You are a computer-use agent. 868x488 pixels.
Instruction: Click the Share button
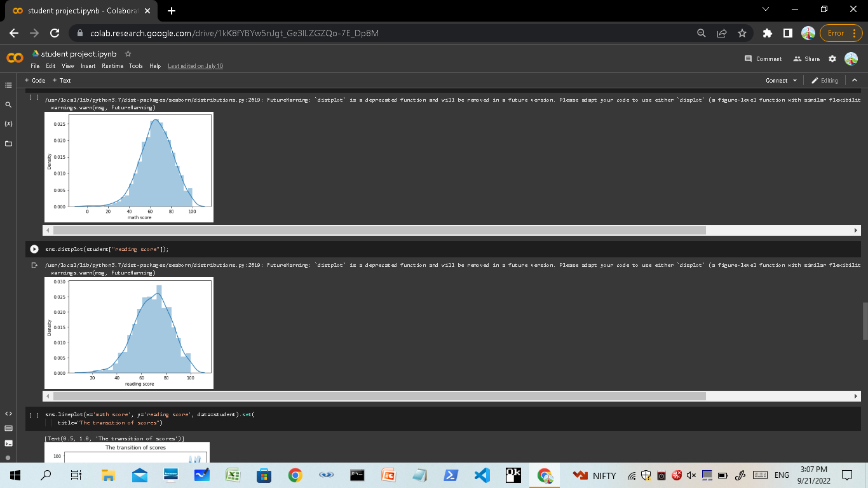tap(806, 58)
